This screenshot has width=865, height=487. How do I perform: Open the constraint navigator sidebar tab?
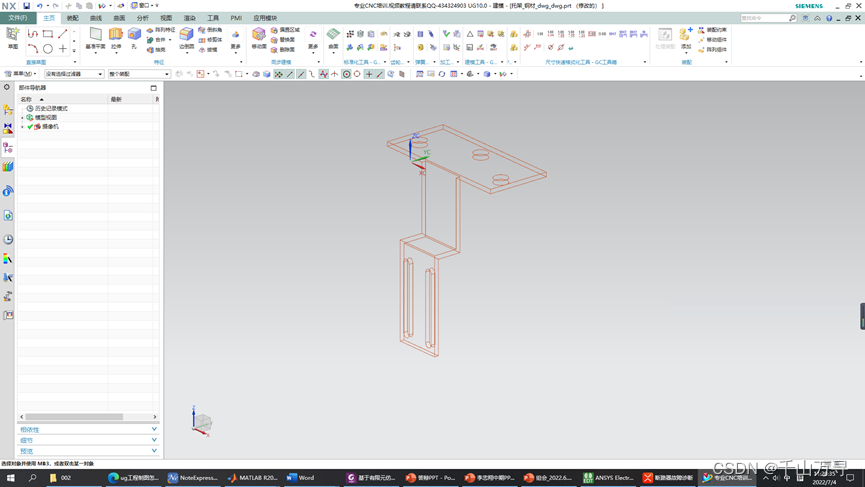(x=8, y=129)
